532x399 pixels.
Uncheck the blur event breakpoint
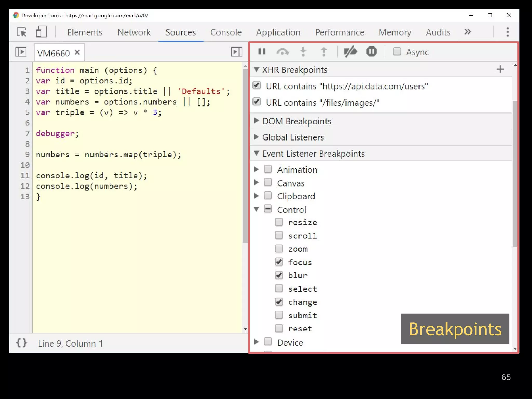pos(279,275)
